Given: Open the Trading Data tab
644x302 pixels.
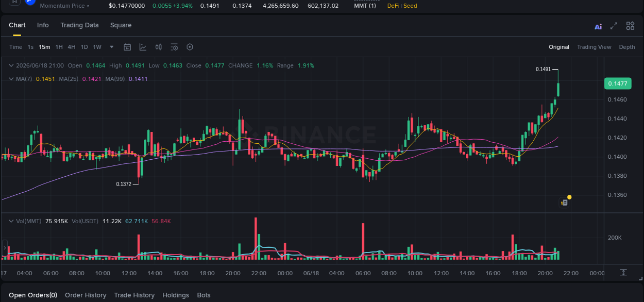Looking at the screenshot, I should (x=79, y=25).
